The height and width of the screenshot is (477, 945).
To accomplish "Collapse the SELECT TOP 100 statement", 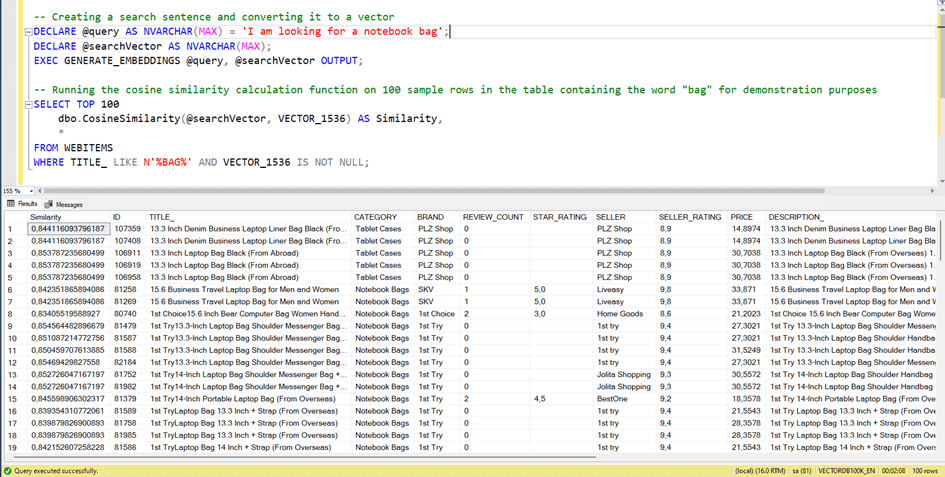I will 27,104.
